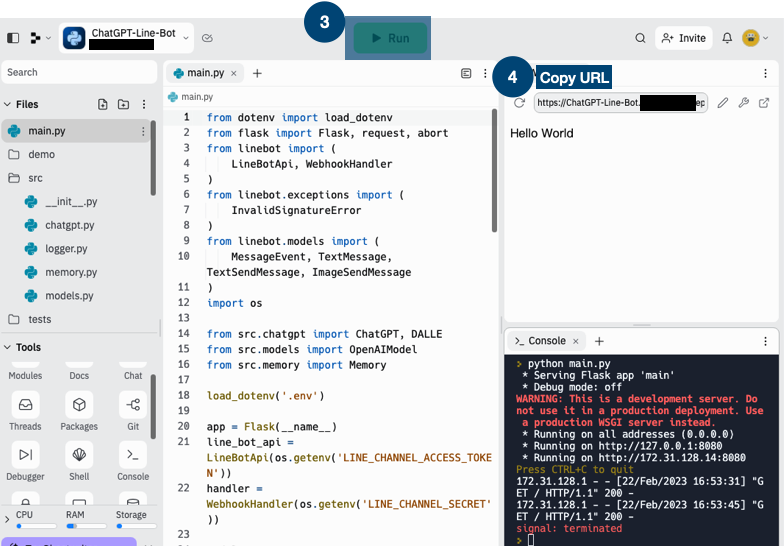784x546 pixels.
Task: Click the Run button
Action: (x=389, y=38)
